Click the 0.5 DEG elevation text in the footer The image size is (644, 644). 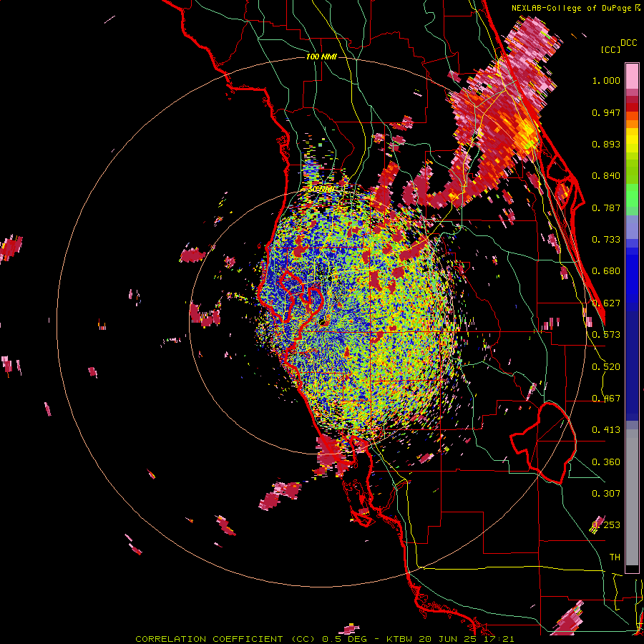point(344,639)
